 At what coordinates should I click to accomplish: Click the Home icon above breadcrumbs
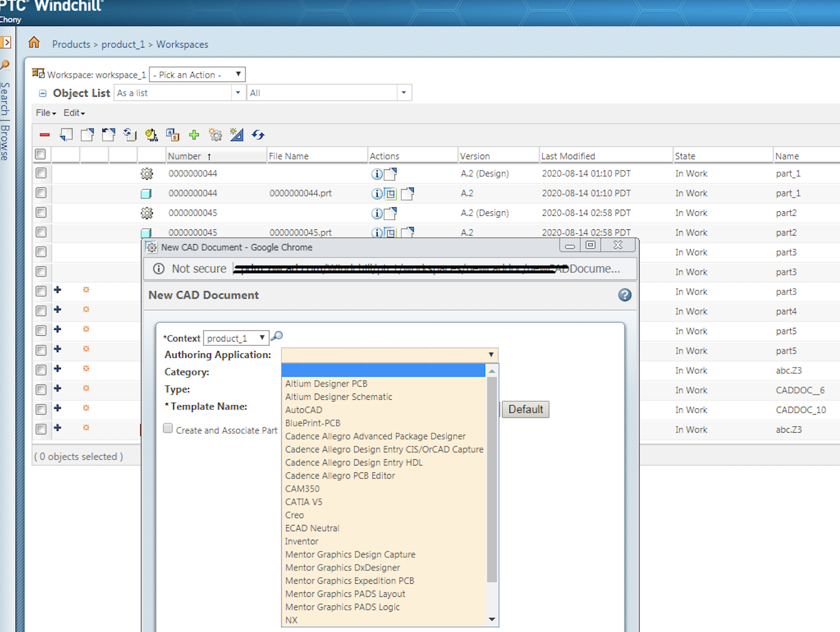pos(33,42)
